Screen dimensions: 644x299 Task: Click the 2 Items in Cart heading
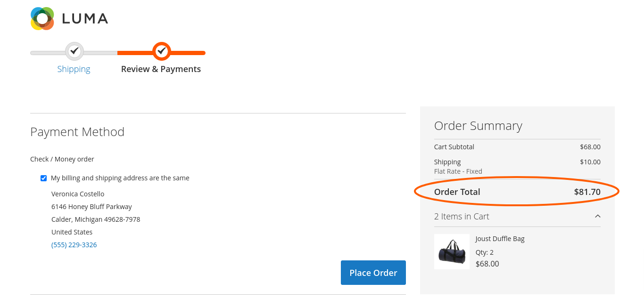[462, 216]
